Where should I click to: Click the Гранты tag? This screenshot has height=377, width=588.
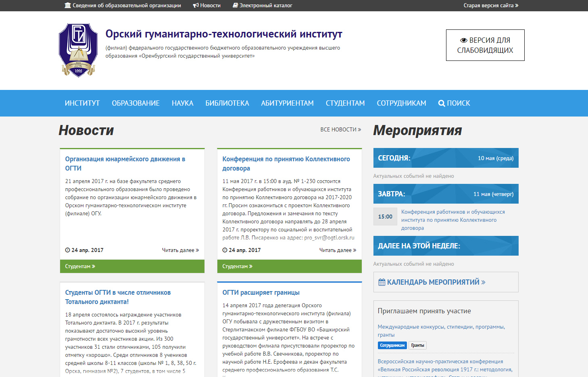tap(418, 345)
